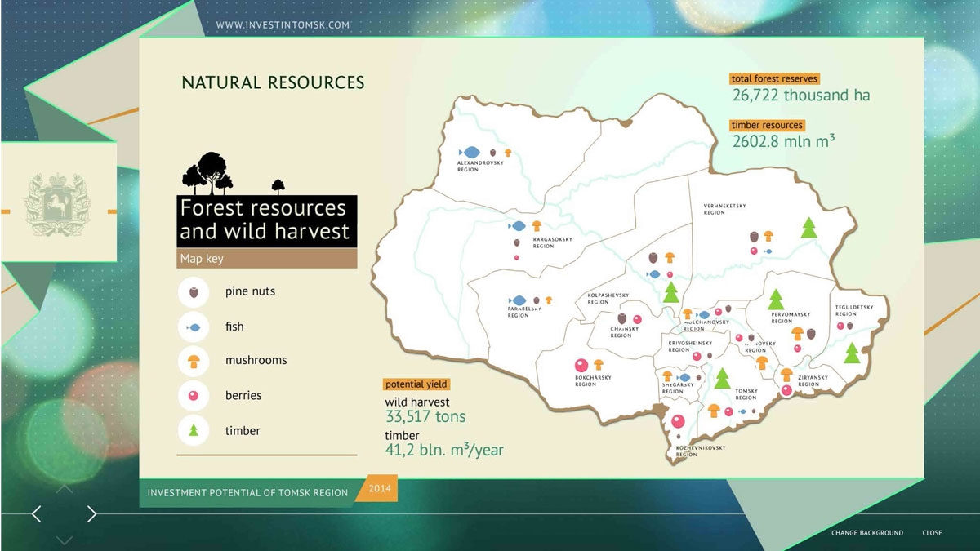Click the mushrooms legend icon

194,361
